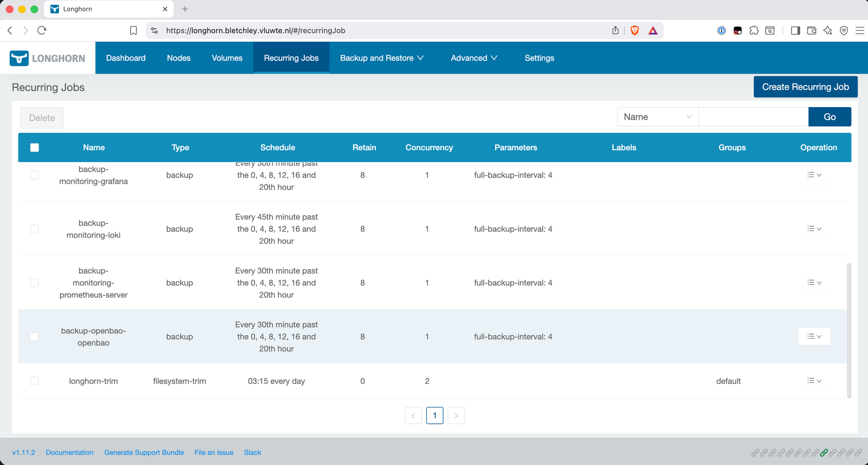
Task: Expand operation menu for prometheus-server job
Action: pos(814,282)
